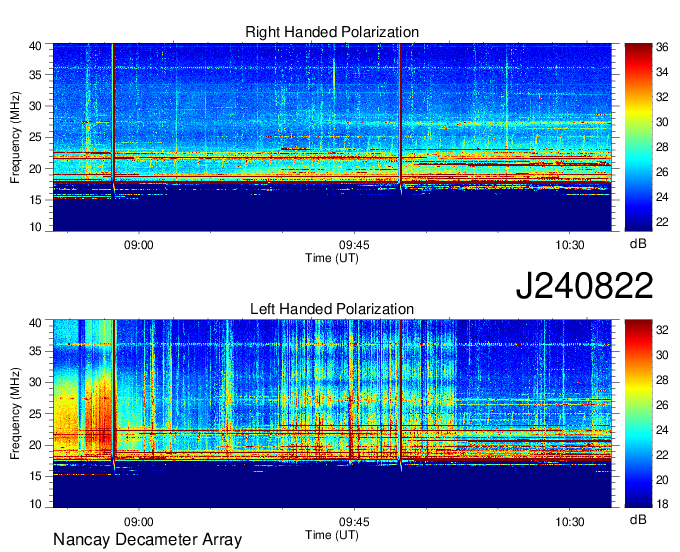Image resolution: width=680 pixels, height=552 pixels.
Task: Click the 20 MHz tick on Left Handed frequency axis
Action: [35, 445]
